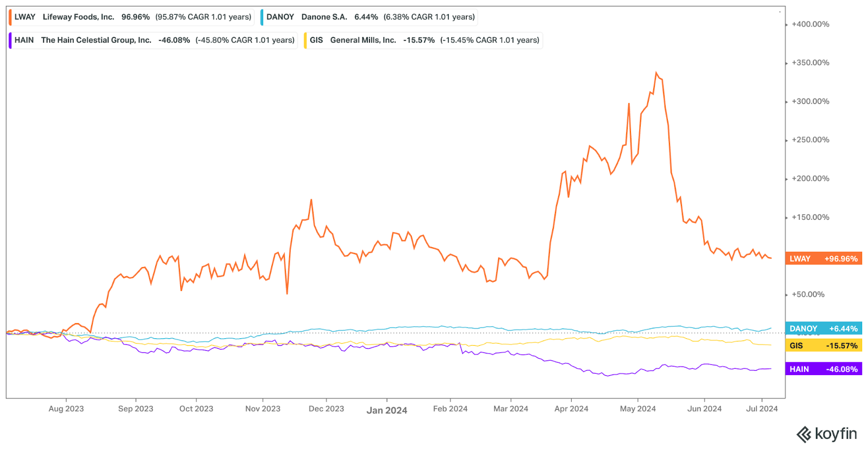Click the +50.00% y-axis label
The width and height of the screenshot is (868, 449).
pyautogui.click(x=808, y=294)
